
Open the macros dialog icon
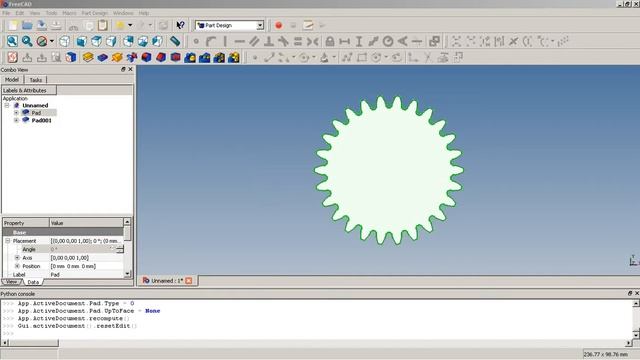tap(308, 25)
